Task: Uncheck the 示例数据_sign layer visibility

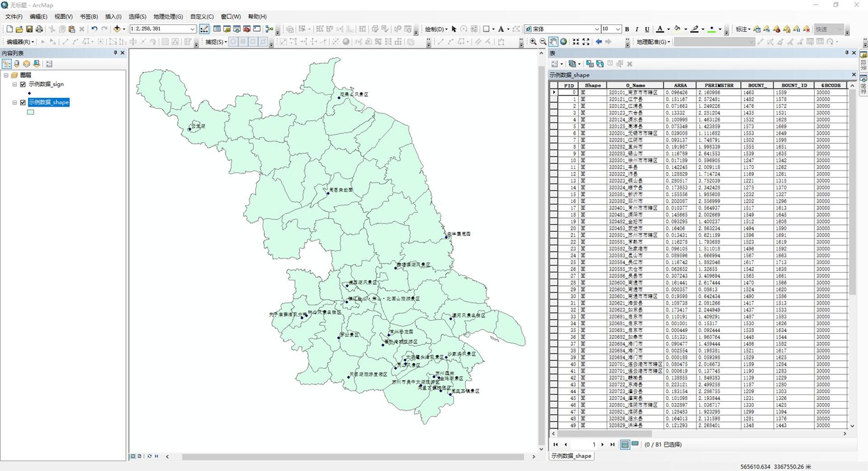Action: (x=23, y=84)
